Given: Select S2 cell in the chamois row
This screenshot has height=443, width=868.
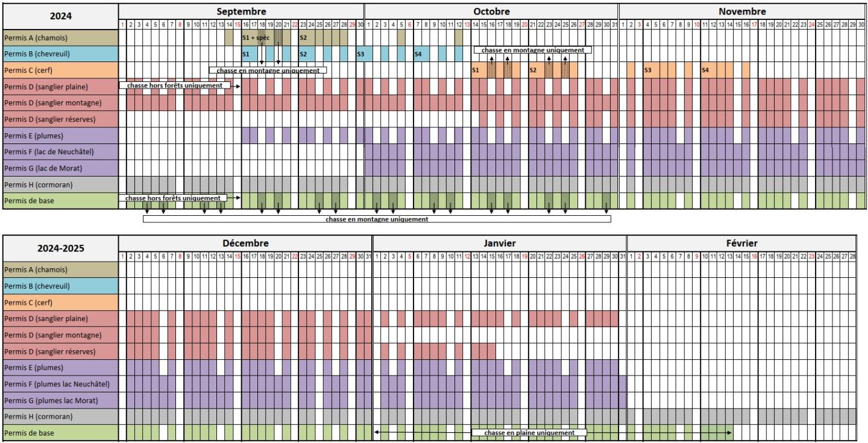Looking at the screenshot, I should 303,37.
